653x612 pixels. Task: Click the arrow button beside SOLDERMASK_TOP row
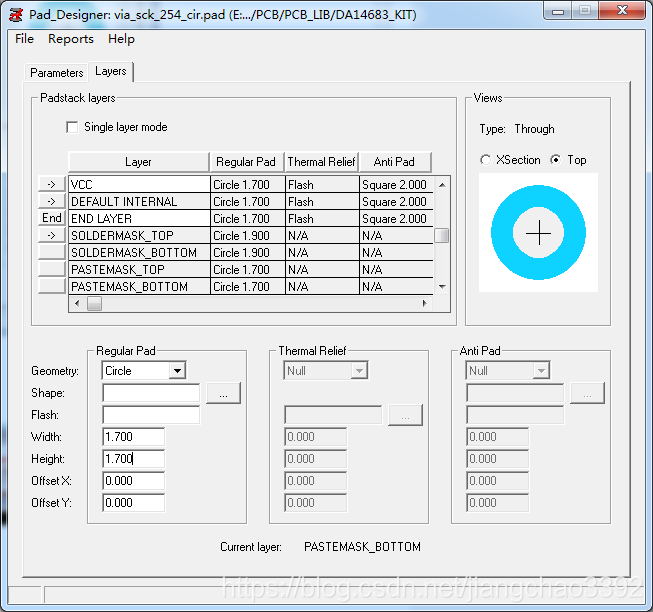(52, 235)
